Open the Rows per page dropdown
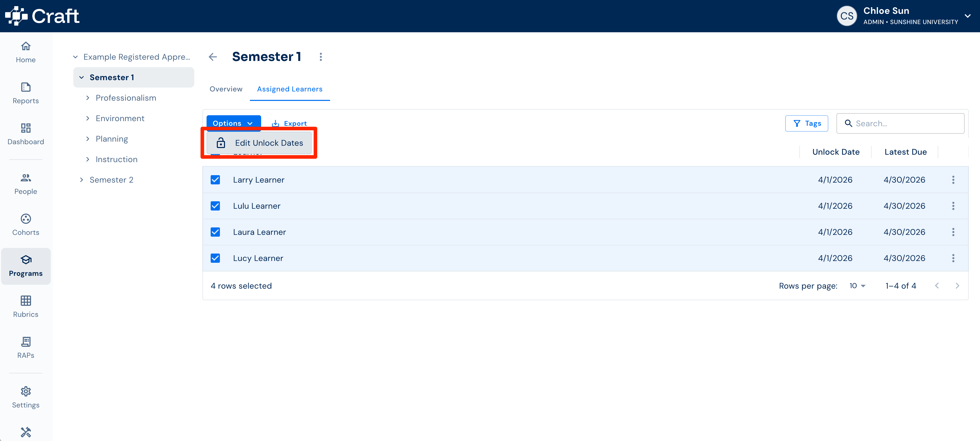Screen dimensions: 980x441 click(x=857, y=286)
